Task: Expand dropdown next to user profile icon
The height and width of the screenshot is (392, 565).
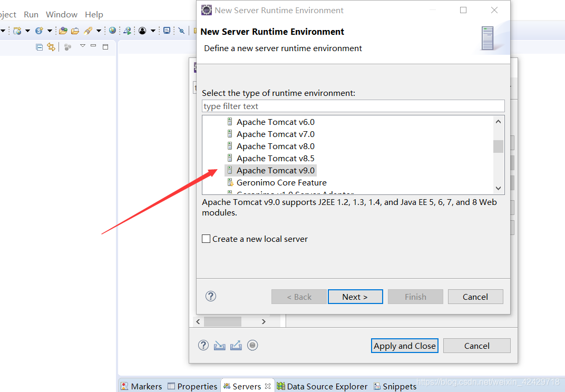Action: click(x=153, y=31)
